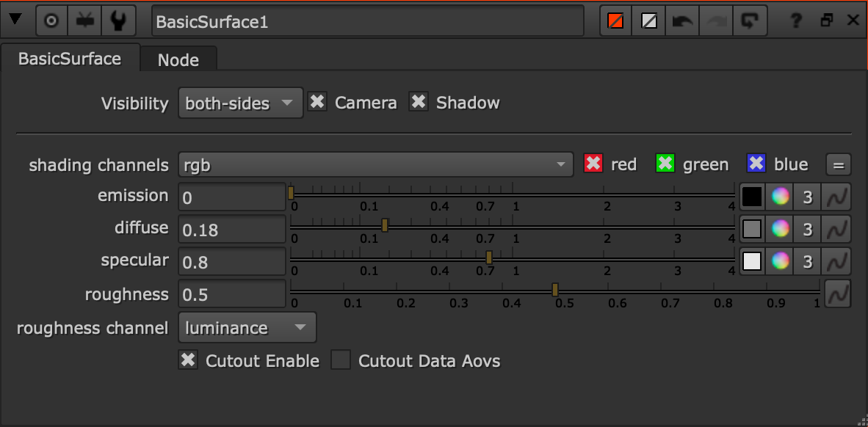The height and width of the screenshot is (427, 868).
Task: Select the BasicSurface tab
Action: (70, 59)
